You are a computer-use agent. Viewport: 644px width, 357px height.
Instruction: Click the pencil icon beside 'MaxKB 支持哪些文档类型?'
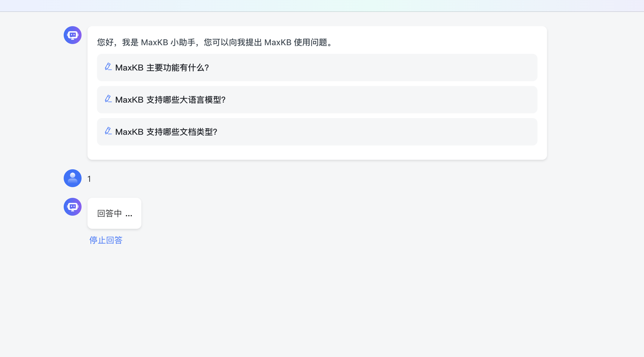pos(108,131)
